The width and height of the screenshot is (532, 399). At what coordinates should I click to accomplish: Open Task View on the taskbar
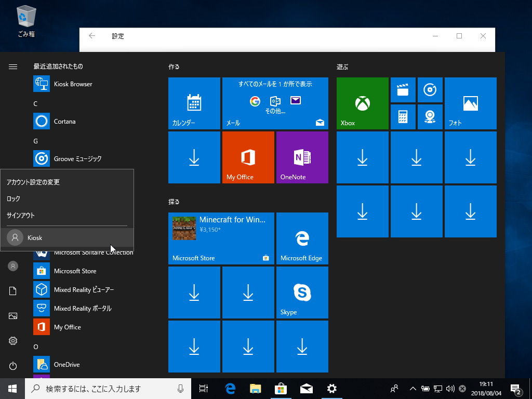tap(204, 389)
